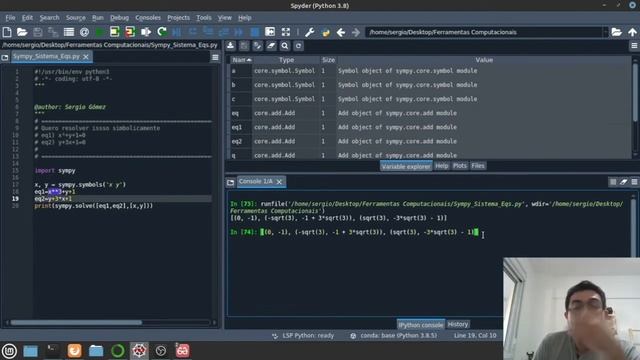Open the Edit menu
Screen dimensions: 640x360
tap(27, 18)
